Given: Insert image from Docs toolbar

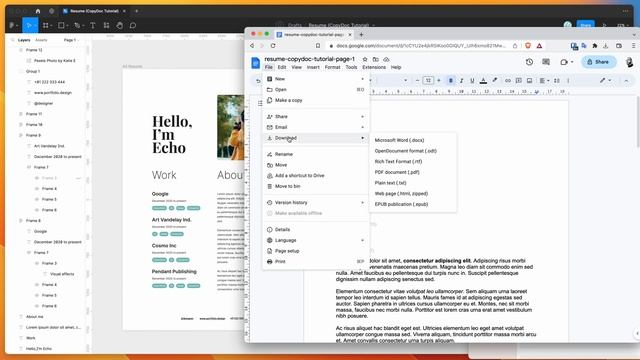Looking at the screenshot, I should point(529,81).
